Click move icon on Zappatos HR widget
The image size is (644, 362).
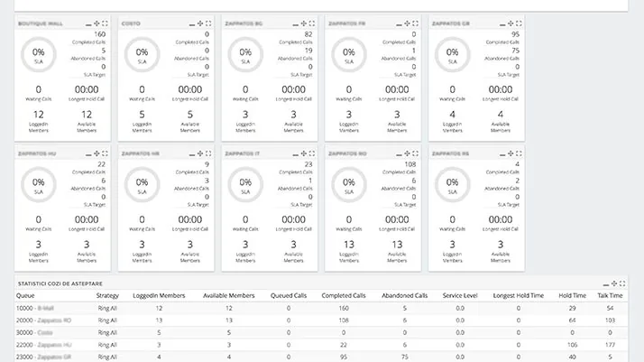coord(200,153)
